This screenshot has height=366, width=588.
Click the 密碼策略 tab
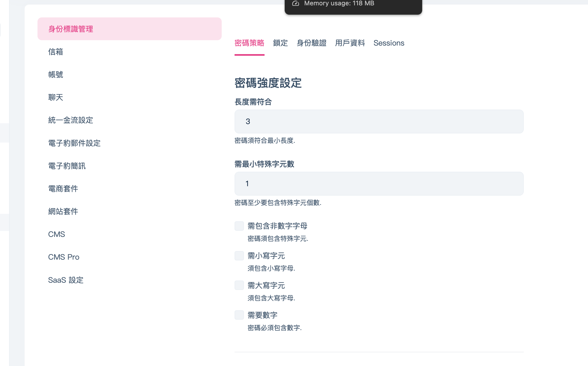249,43
